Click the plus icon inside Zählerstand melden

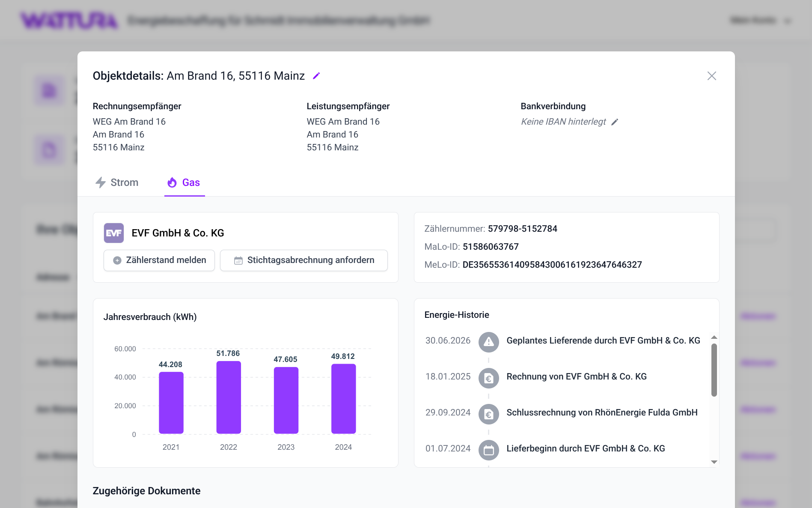(x=116, y=260)
